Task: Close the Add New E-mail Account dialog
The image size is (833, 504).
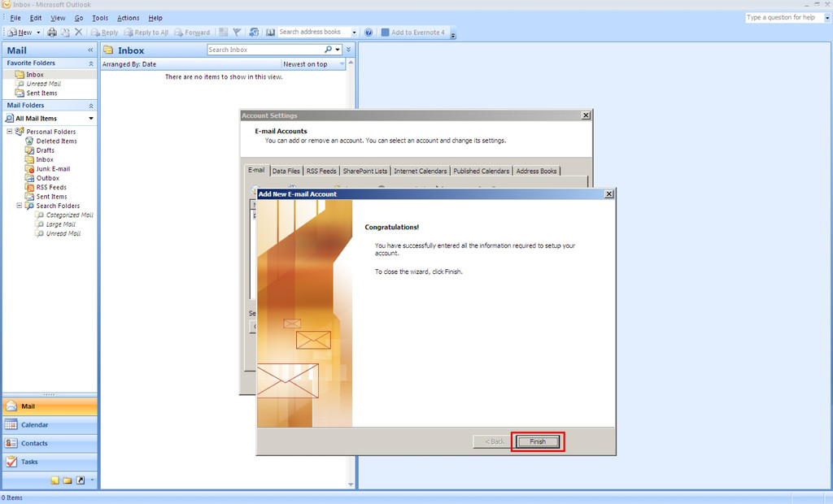Action: tap(608, 193)
